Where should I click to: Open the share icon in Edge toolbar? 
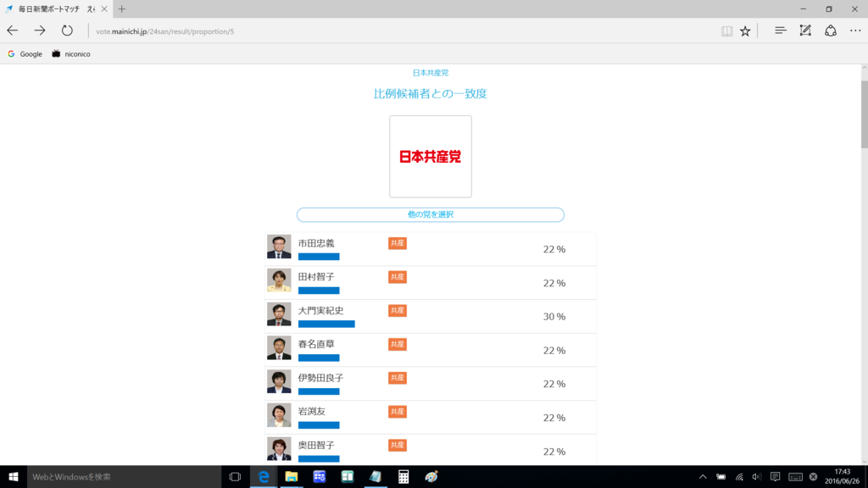pos(831,31)
